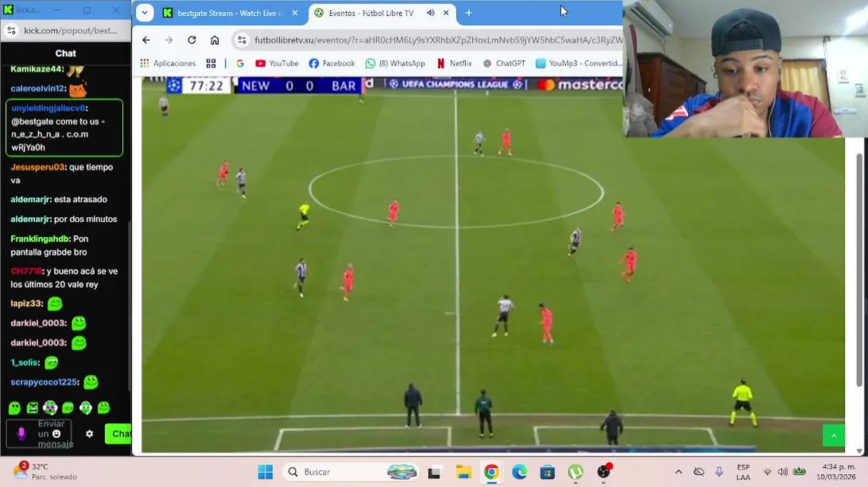Open the Netflix bookmark

coord(454,63)
